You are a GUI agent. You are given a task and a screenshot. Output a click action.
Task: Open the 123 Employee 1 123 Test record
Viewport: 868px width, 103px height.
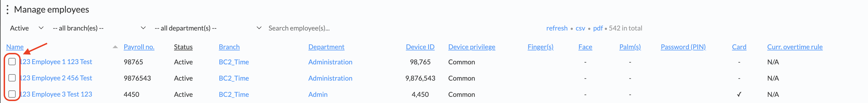click(56, 62)
